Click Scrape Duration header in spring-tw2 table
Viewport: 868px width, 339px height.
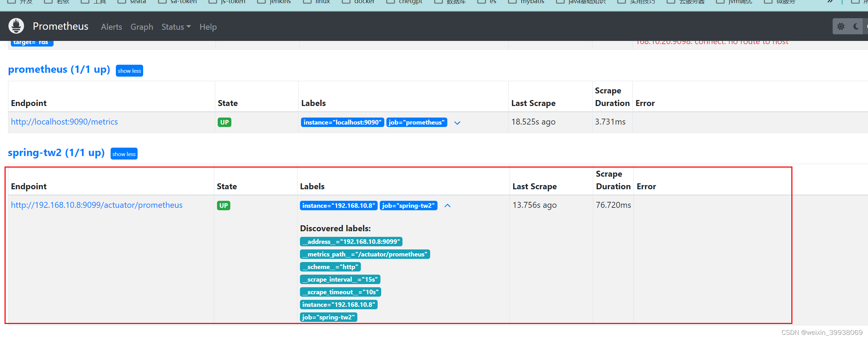coord(613,180)
